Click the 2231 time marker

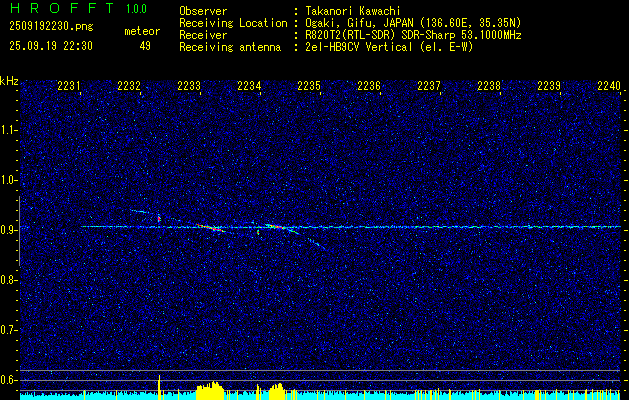[x=69, y=86]
